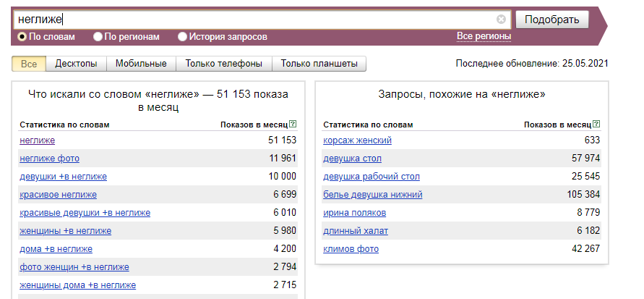Open the 'девушка рабочий стол' link
Screen dimensions: 644x299
(x=372, y=177)
